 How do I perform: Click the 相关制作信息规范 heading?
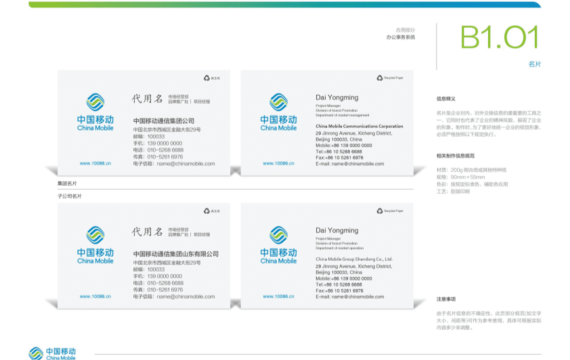[455, 156]
